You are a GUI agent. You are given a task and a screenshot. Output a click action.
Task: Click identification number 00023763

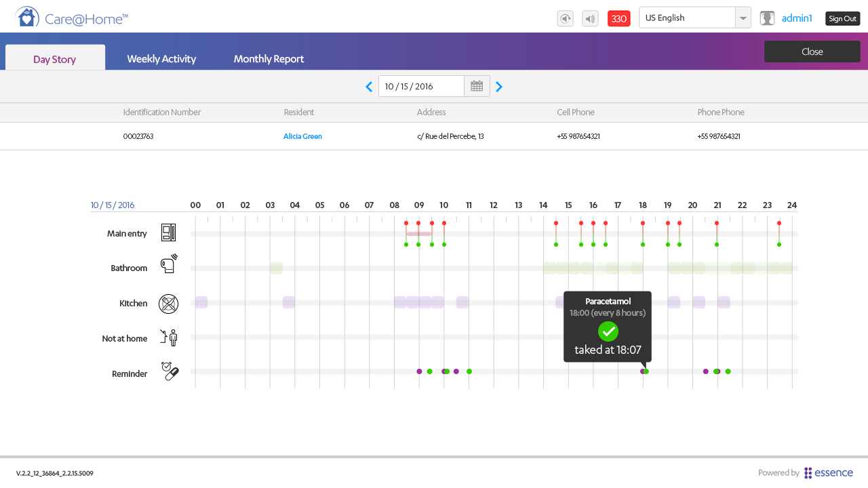click(138, 136)
